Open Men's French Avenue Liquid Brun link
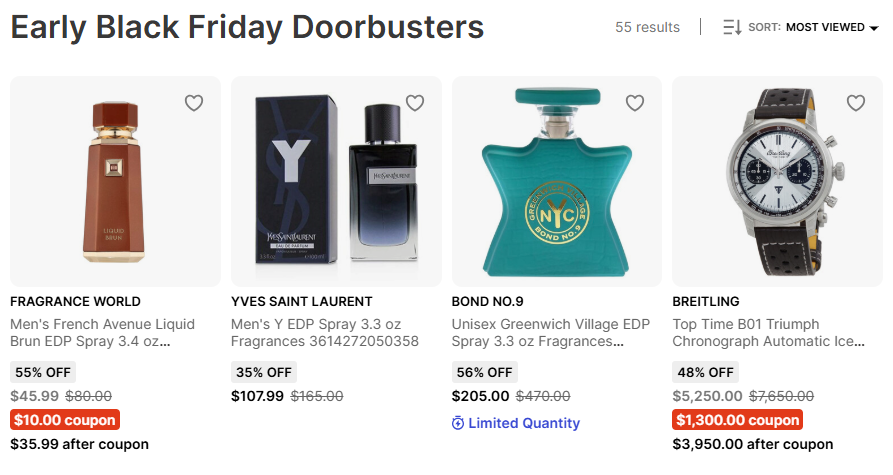Viewport: 893px width, 475px height. (x=102, y=333)
